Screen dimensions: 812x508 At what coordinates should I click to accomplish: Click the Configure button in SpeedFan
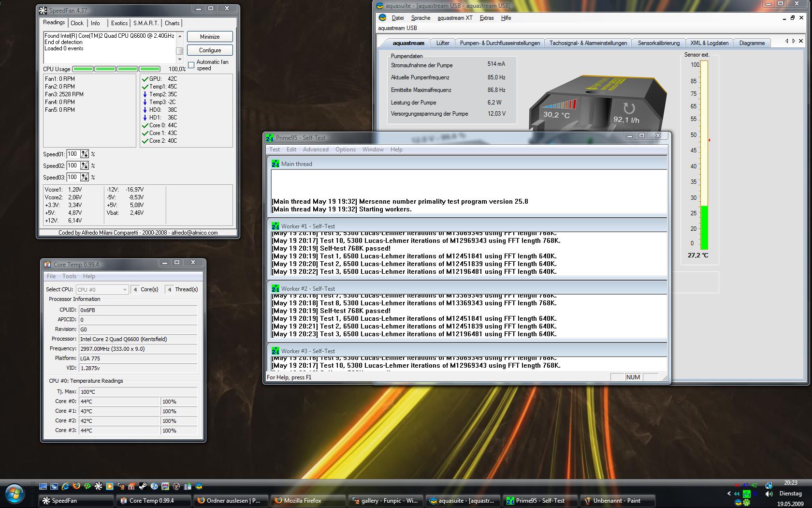pos(210,50)
